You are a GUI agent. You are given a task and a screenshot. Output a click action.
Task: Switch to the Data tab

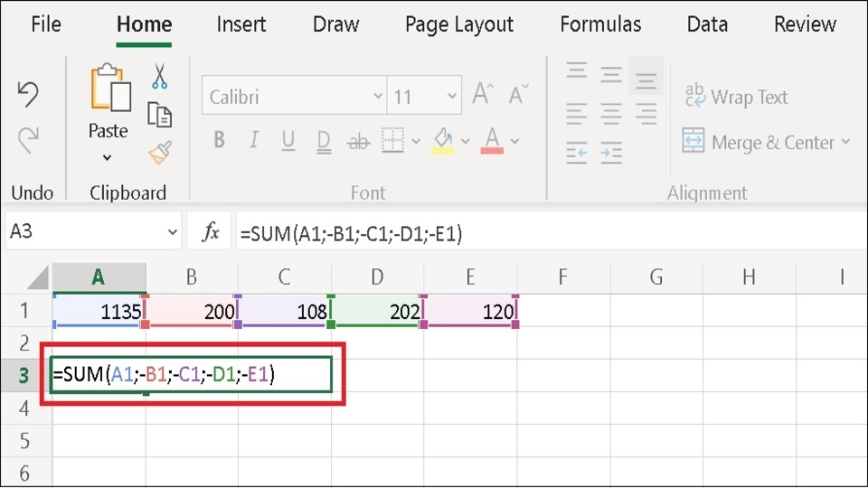[x=707, y=24]
